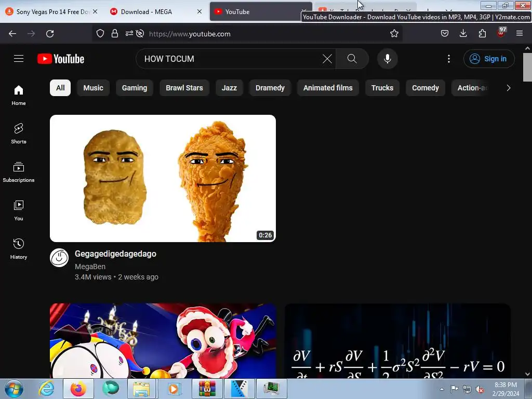This screenshot has width=532, height=399.
Task: Select the Music filter chip
Action: point(94,88)
